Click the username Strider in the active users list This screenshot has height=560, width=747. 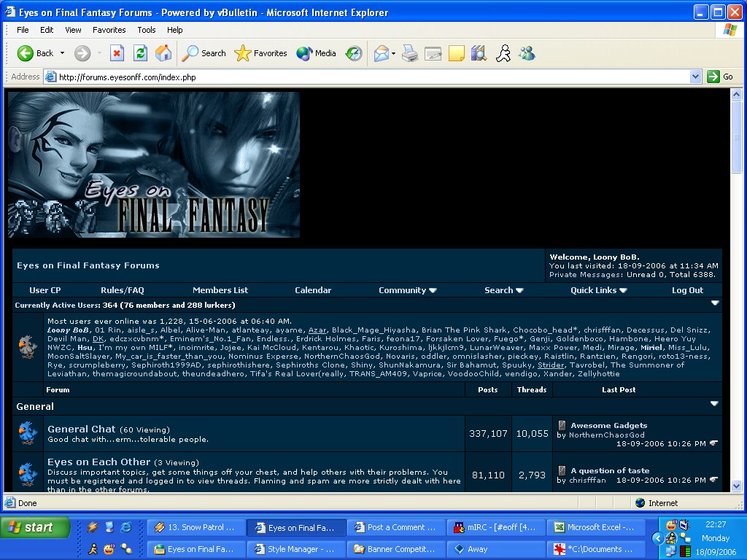[551, 365]
